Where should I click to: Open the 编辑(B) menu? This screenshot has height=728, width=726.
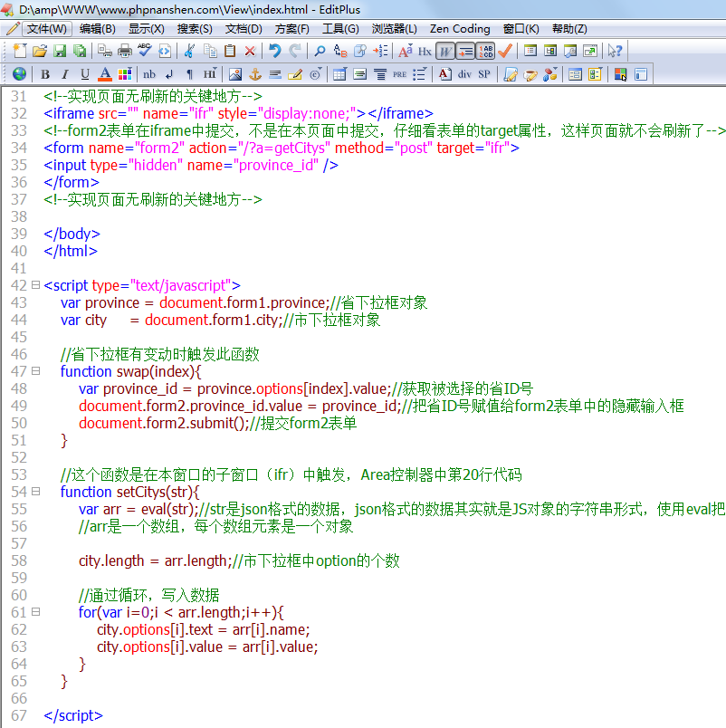[98, 29]
